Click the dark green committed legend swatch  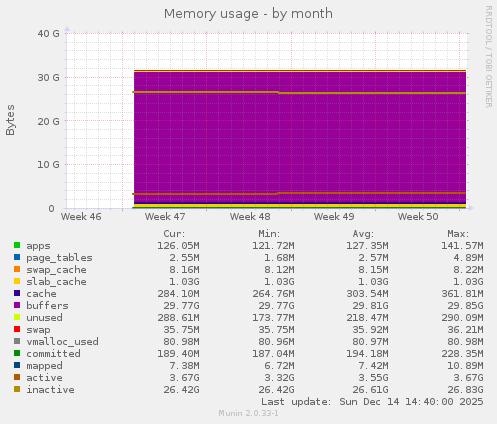click(17, 353)
